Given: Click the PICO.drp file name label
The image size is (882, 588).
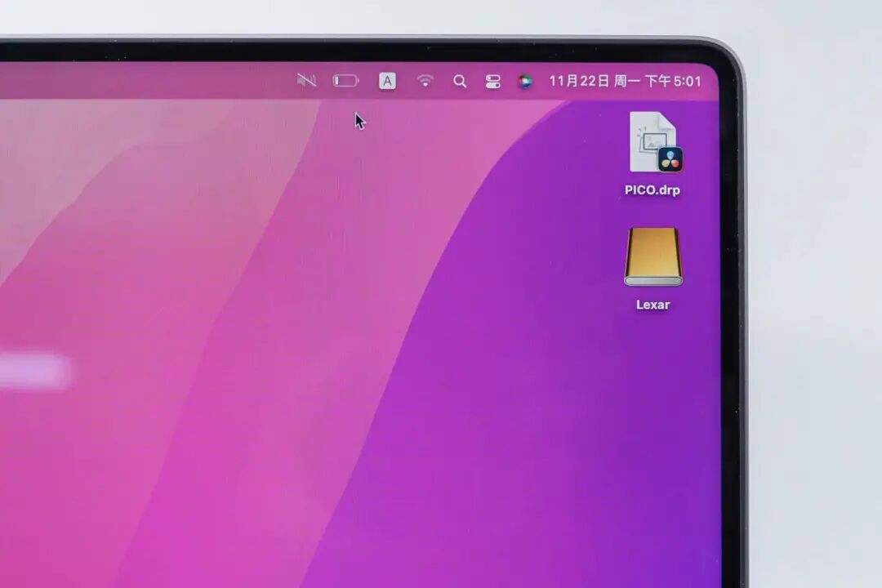Looking at the screenshot, I should point(653,190).
